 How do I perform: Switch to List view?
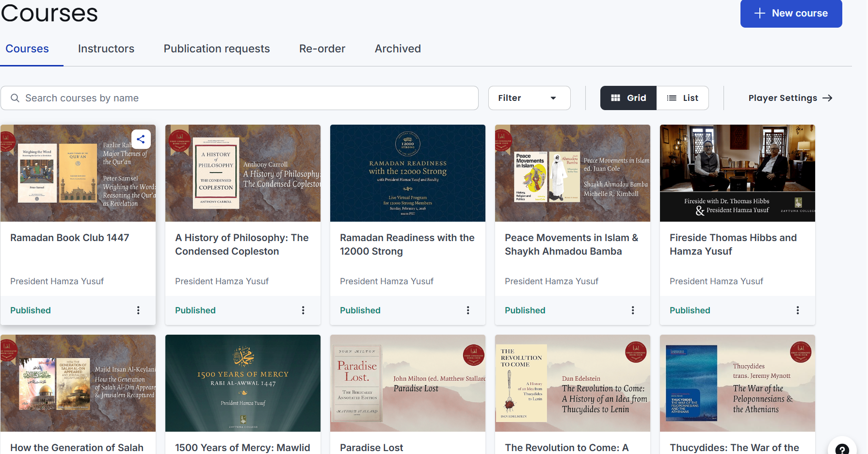[683, 98]
